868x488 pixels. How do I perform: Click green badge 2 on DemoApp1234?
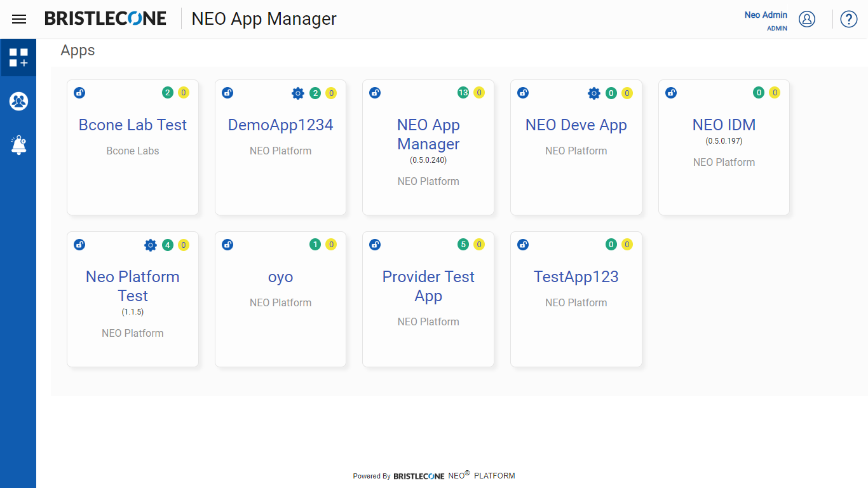[315, 93]
